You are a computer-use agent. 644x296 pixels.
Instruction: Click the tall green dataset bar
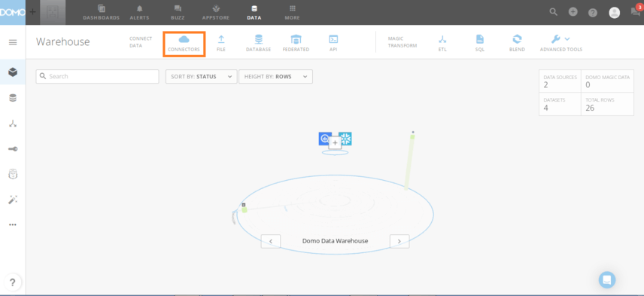click(409, 162)
